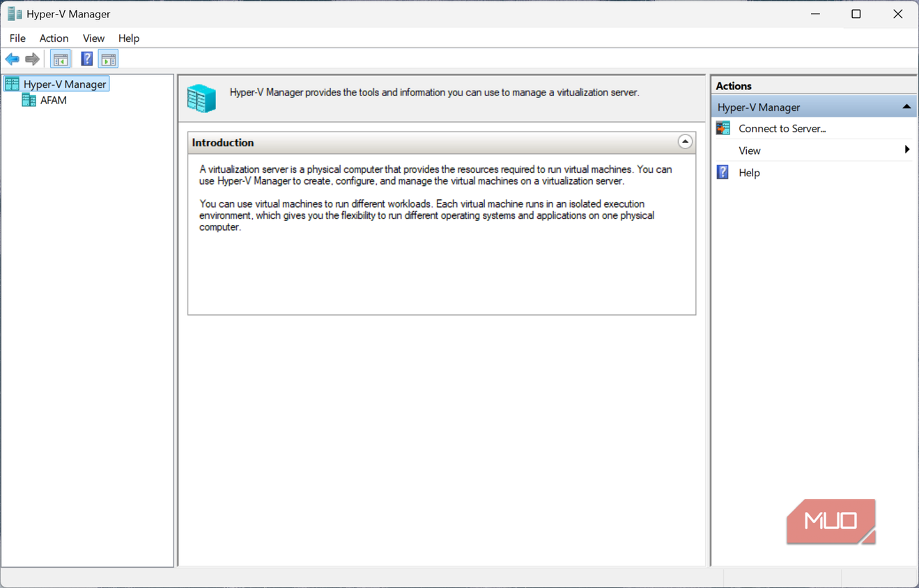Toggle Show/Hide Console Tree toolbar icon

coord(61,59)
